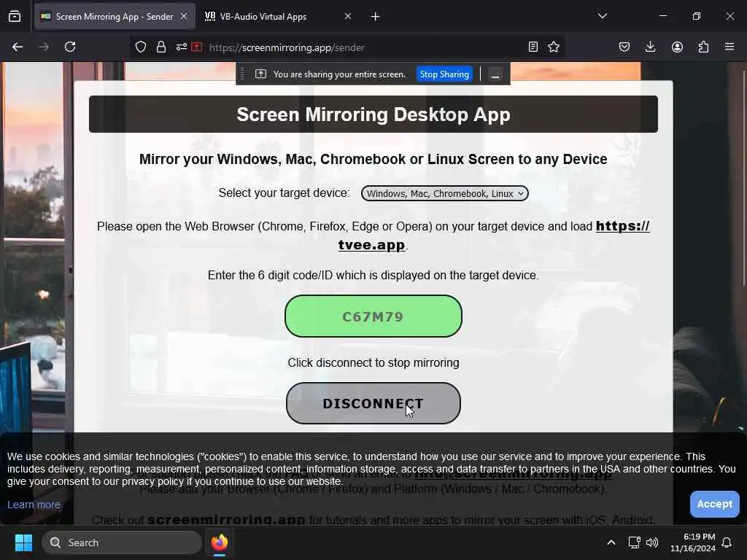Close the Screen Mirroring App tab

(184, 17)
